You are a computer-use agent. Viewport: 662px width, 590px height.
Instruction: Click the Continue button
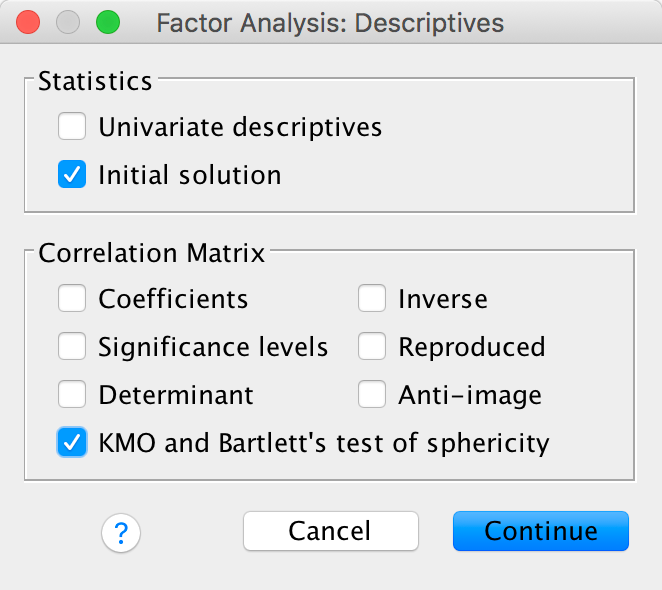tap(540, 531)
